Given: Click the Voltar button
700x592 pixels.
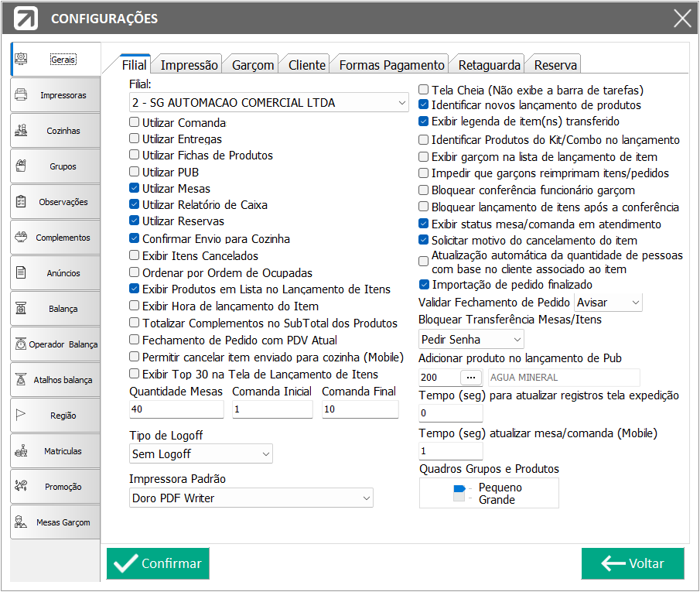Looking at the screenshot, I should 633,563.
